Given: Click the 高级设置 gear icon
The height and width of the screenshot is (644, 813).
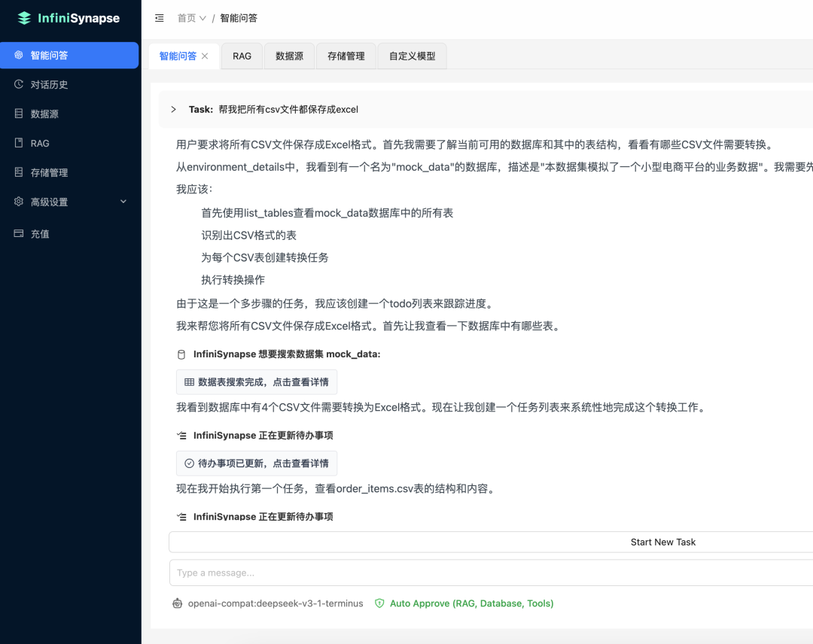Looking at the screenshot, I should 19,202.
